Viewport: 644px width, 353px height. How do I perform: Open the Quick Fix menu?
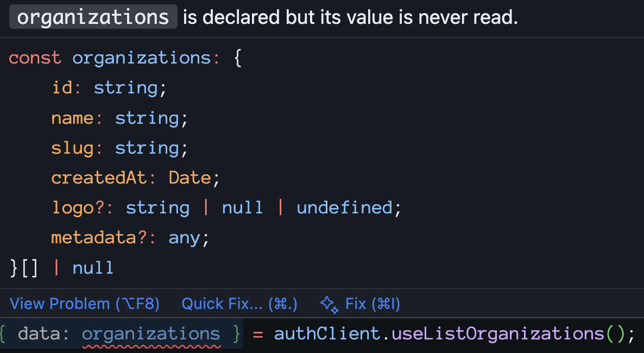coord(239,304)
